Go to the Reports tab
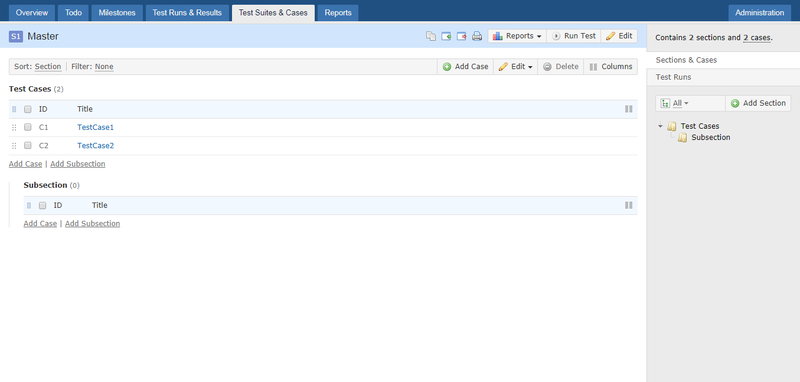This screenshot has width=800, height=382. pos(338,13)
